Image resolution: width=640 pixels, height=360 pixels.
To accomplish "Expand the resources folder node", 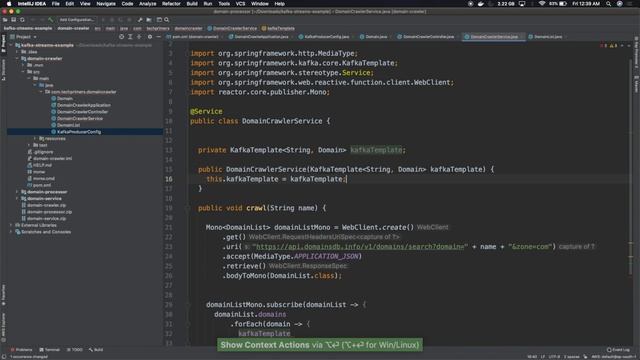I will (x=35, y=139).
